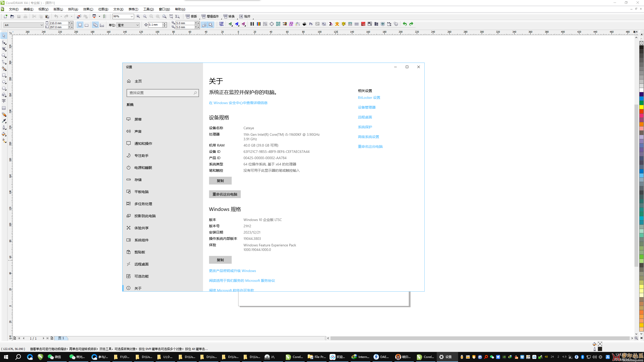The height and width of the screenshot is (362, 644).
Task: Select the Freehand tool in the toolbox
Action: (x=4, y=62)
